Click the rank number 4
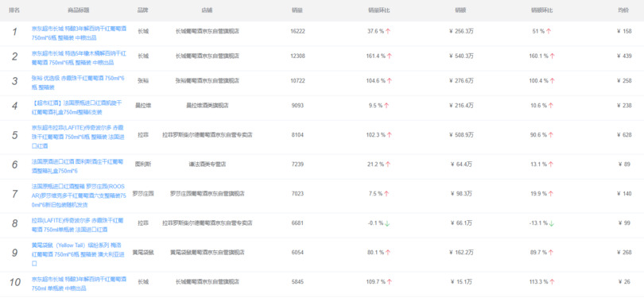The image size is (644, 298). [15, 106]
